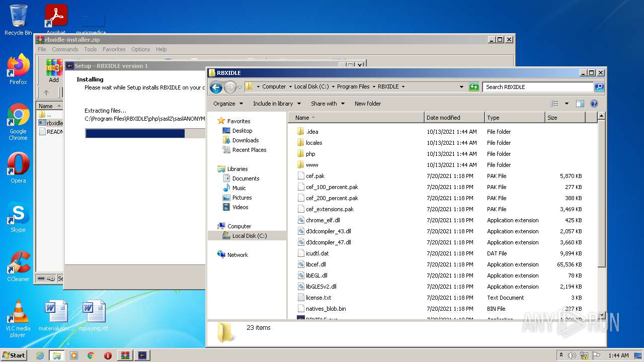Image resolution: width=644 pixels, height=362 pixels.
Task: Show the preview pane
Action: 580,104
